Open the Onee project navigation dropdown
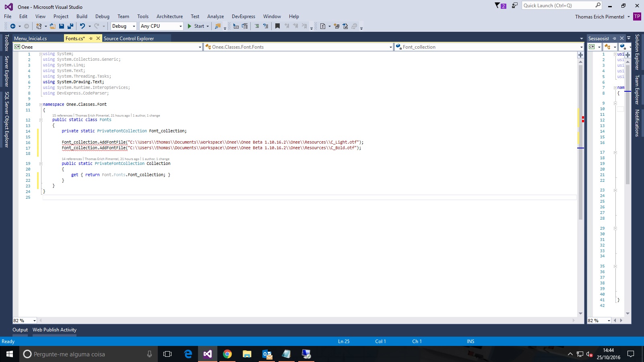Screen dimensions: 644x362 [108, 47]
